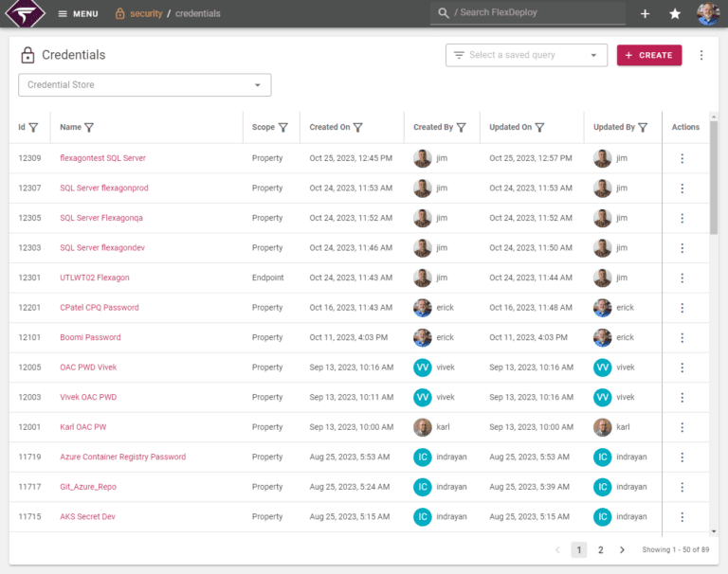The image size is (728, 574).
Task: Open the user profile avatar
Action: coord(708,13)
